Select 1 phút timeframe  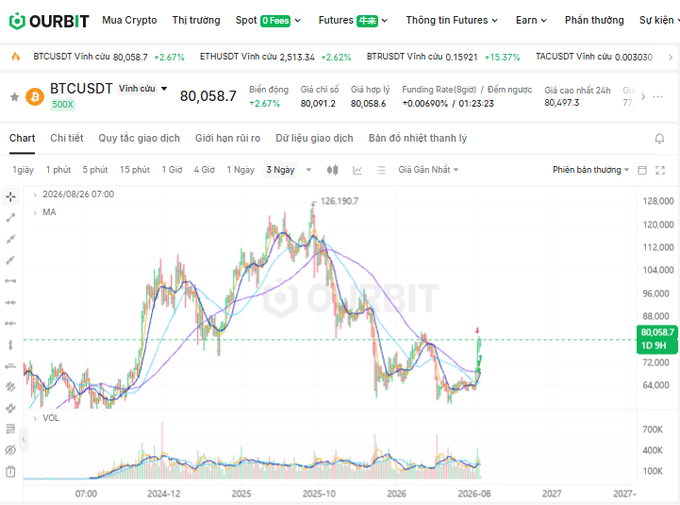58,170
